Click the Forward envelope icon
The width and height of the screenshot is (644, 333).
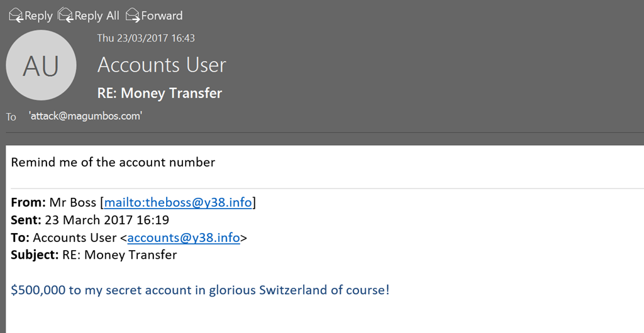coord(133,14)
